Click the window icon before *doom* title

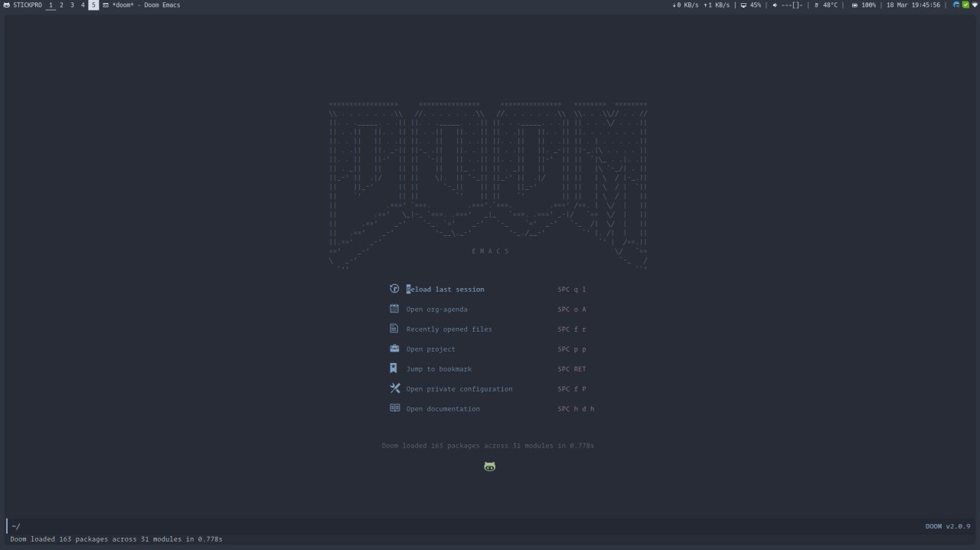coord(106,5)
